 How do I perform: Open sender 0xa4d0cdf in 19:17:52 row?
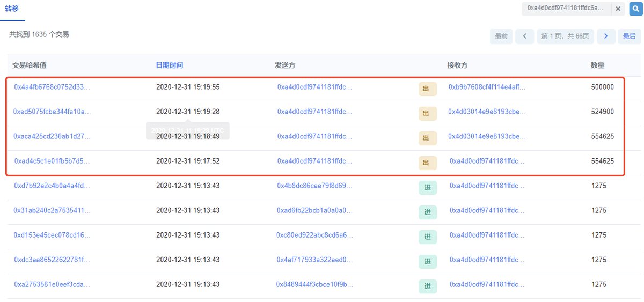tap(315, 161)
